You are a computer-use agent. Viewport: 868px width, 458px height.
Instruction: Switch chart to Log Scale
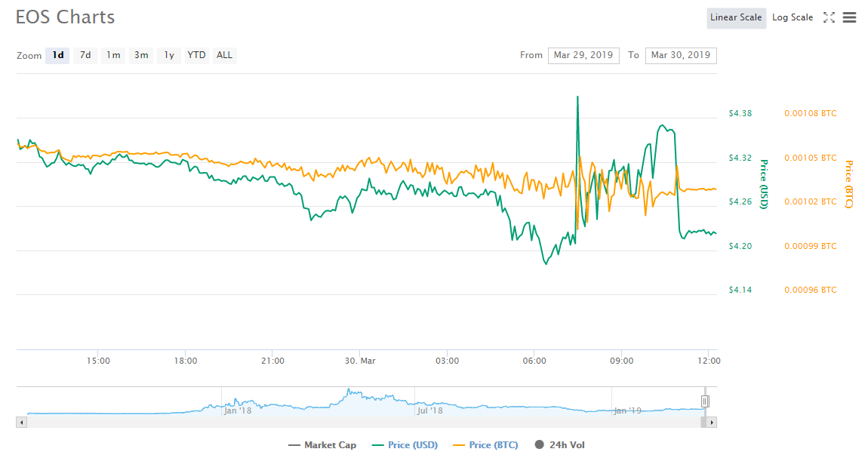point(793,17)
